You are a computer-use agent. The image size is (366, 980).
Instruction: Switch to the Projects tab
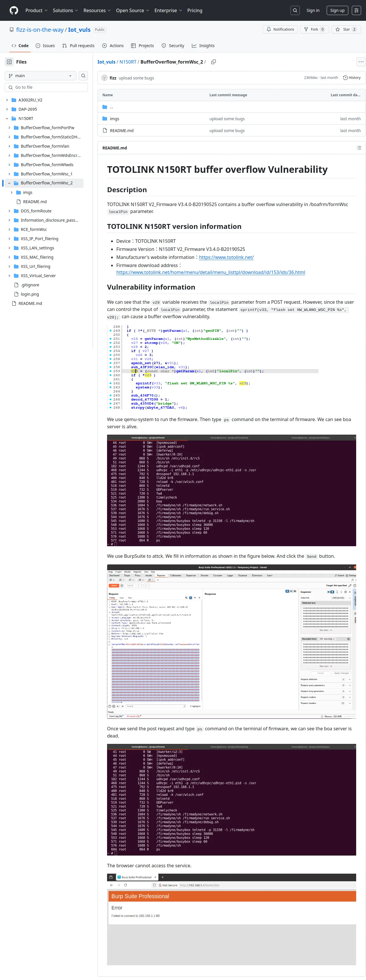[142, 46]
